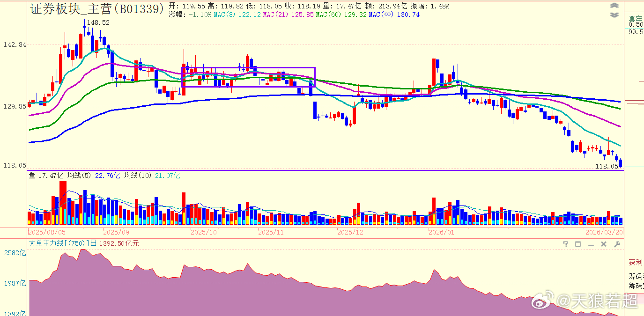Click the 1987亿 indicator axis label

pyautogui.click(x=15, y=283)
